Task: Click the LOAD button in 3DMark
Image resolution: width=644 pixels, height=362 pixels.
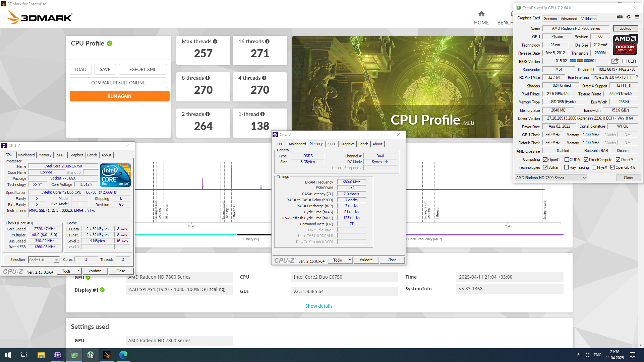Action: (x=80, y=69)
